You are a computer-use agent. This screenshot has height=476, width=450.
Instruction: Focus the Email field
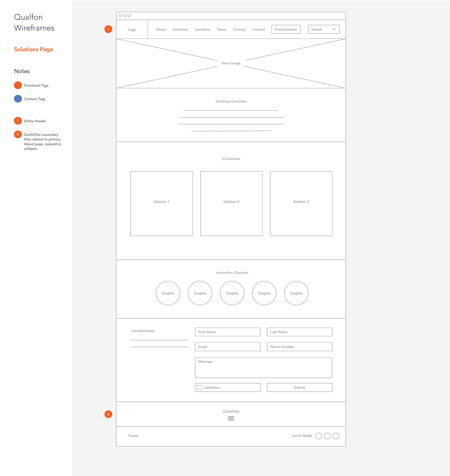click(228, 347)
